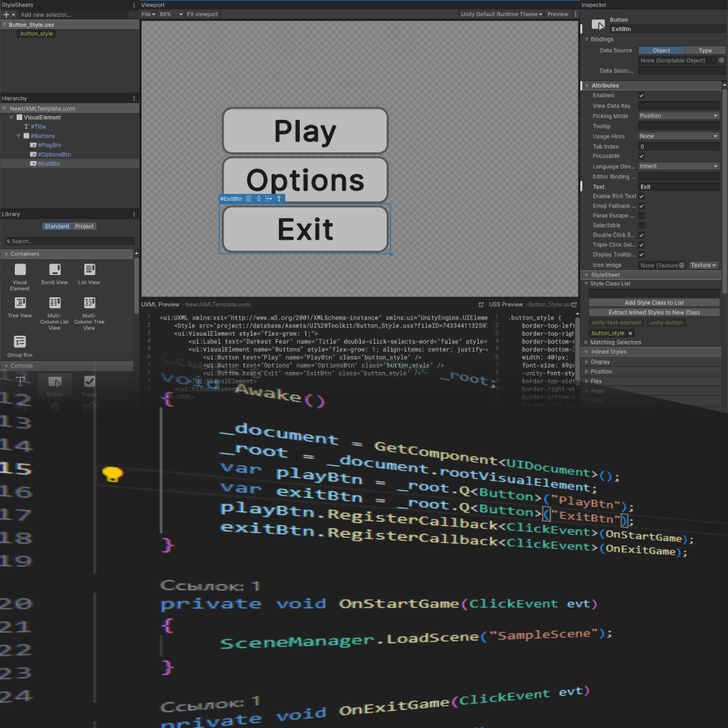
Task: Select the Multi-Column List View icon
Action: 55,303
